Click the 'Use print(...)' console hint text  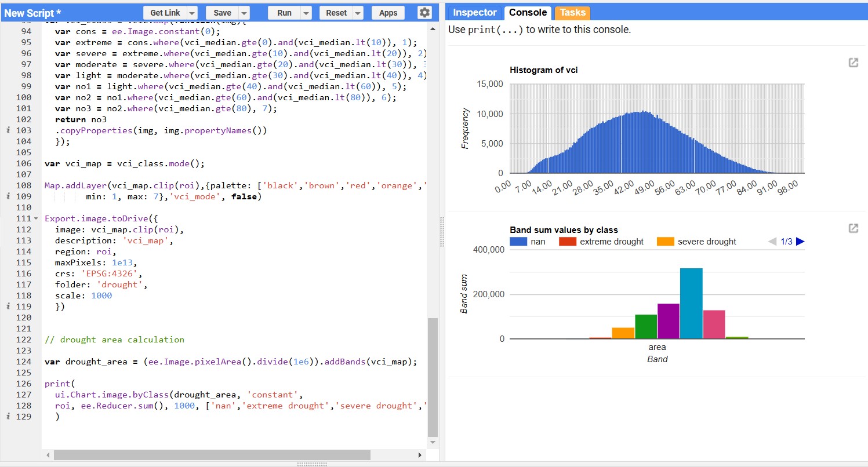click(x=539, y=30)
